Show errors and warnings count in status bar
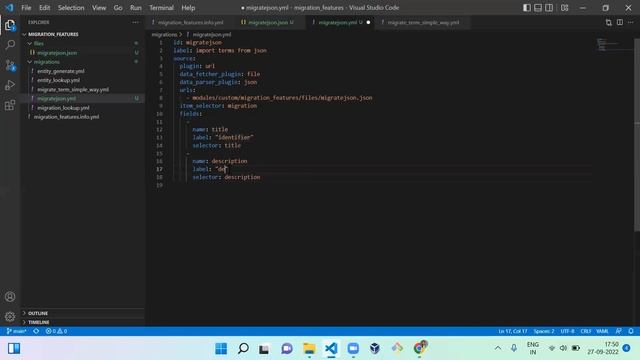The image size is (640, 360). [56, 331]
